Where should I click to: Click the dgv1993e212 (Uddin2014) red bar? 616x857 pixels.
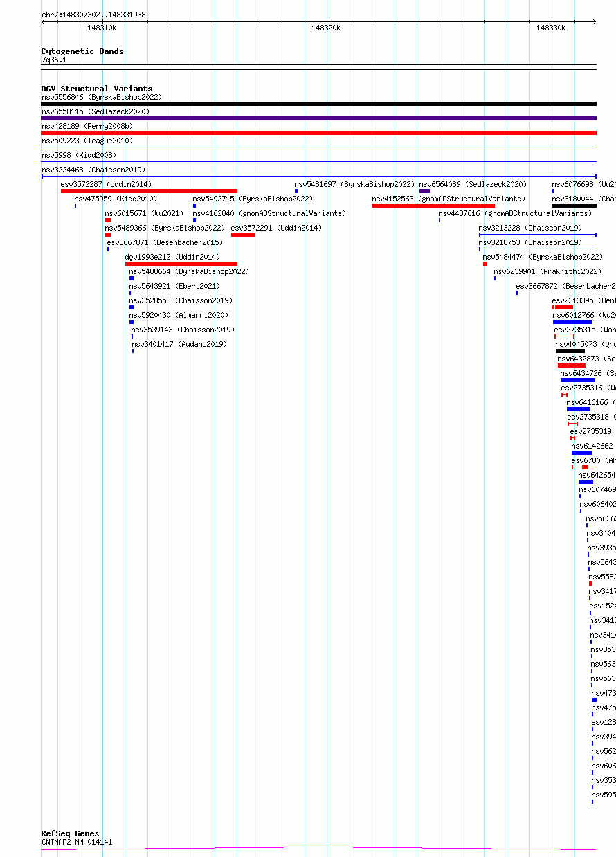(x=181, y=264)
